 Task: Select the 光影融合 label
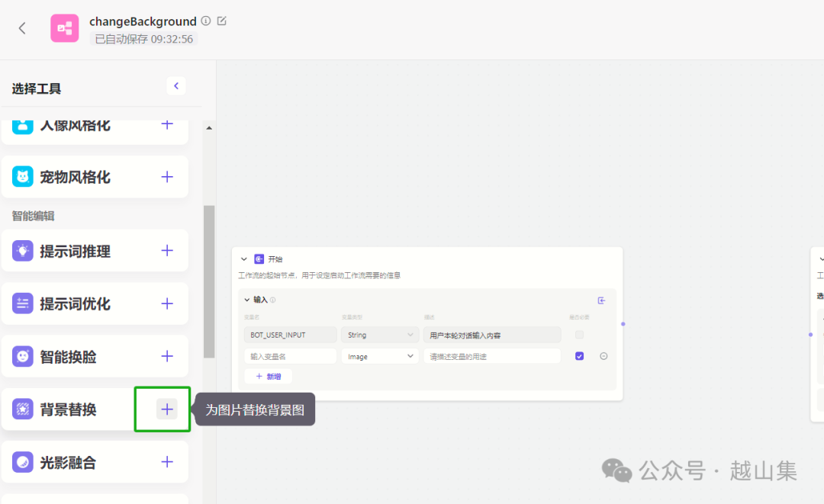pyautogui.click(x=69, y=463)
